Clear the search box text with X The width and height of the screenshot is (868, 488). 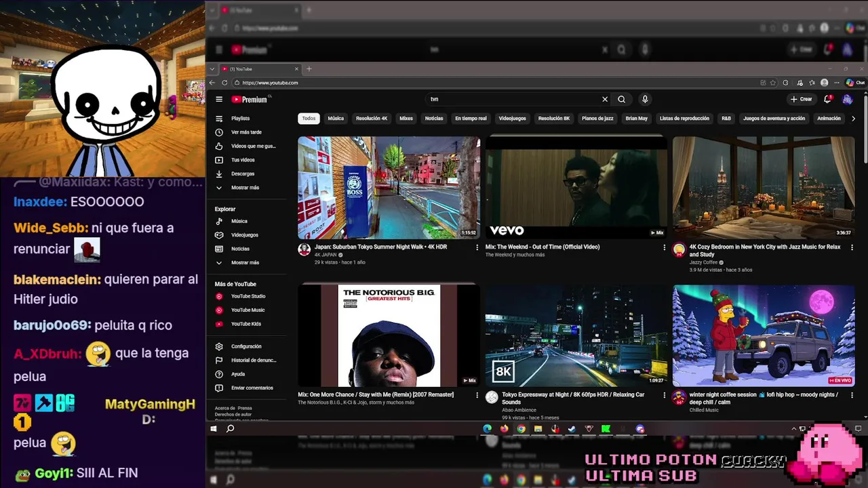[605, 99]
